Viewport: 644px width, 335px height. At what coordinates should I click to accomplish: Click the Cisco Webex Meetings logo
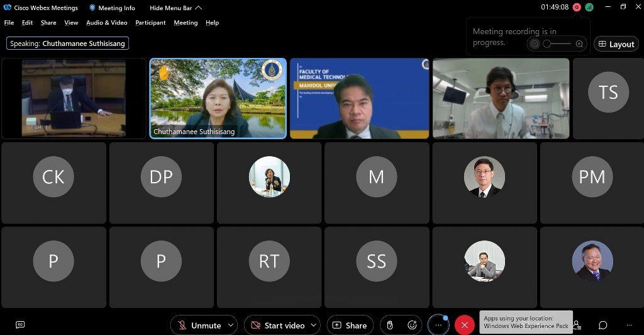(x=8, y=8)
